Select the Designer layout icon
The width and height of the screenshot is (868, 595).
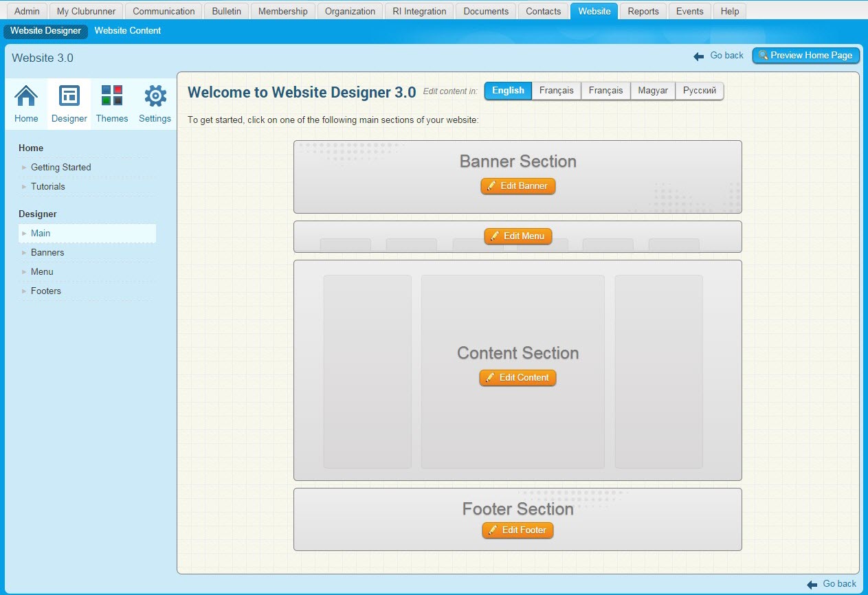tap(69, 96)
